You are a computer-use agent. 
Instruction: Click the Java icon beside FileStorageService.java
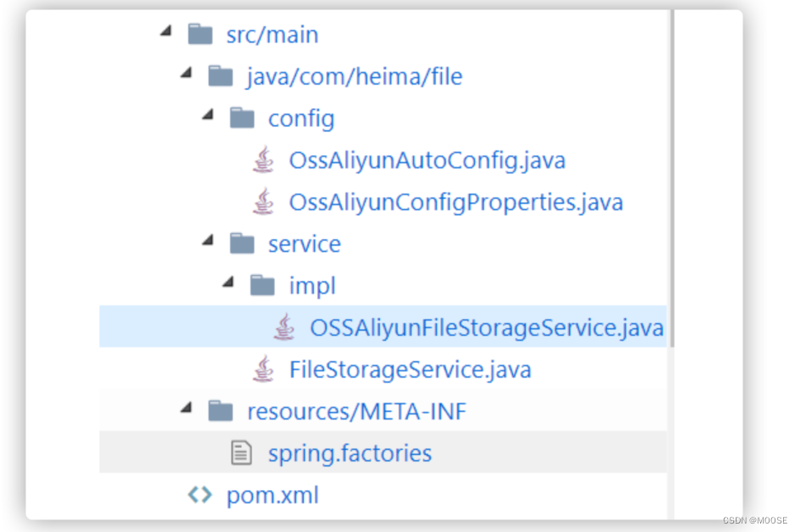coord(263,369)
